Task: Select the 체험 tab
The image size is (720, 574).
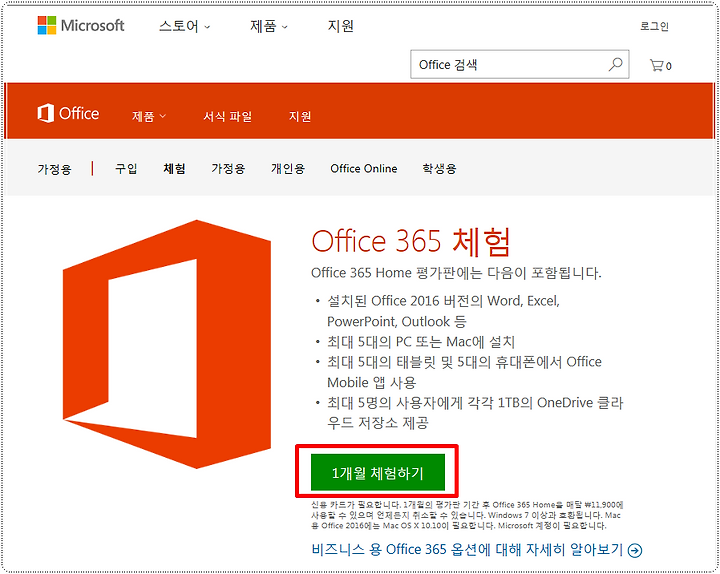Action: click(174, 169)
